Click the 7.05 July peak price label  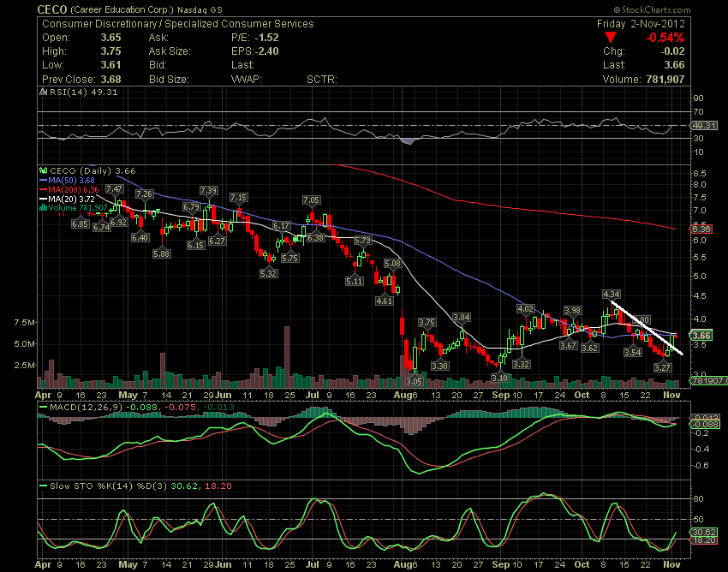(311, 200)
